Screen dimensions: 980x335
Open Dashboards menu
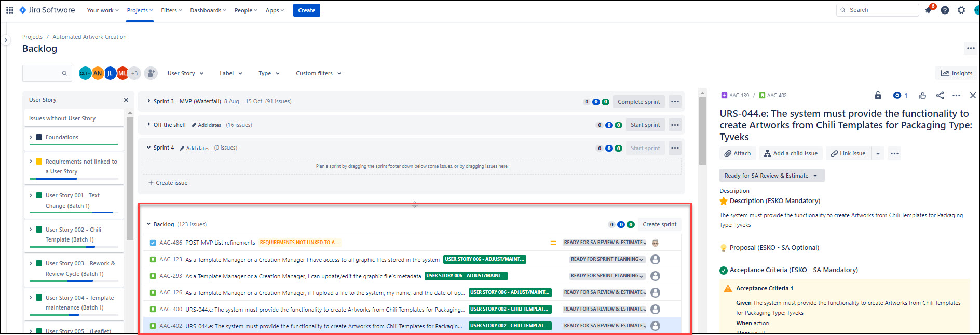(208, 10)
